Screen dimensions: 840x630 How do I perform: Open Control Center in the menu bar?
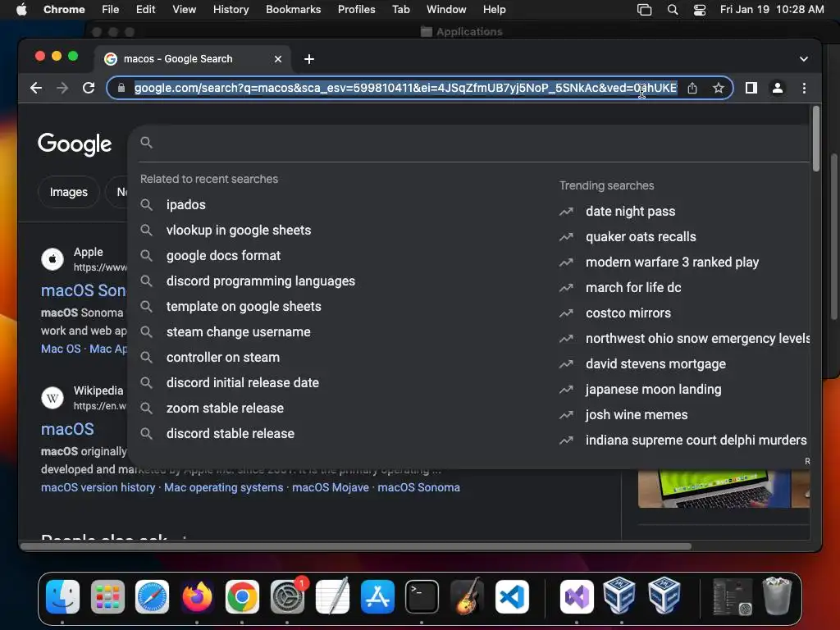pyautogui.click(x=699, y=10)
